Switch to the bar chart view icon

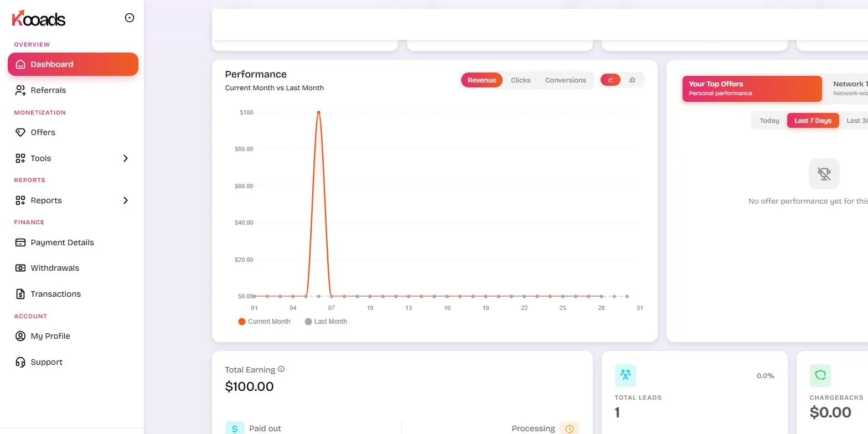(632, 80)
